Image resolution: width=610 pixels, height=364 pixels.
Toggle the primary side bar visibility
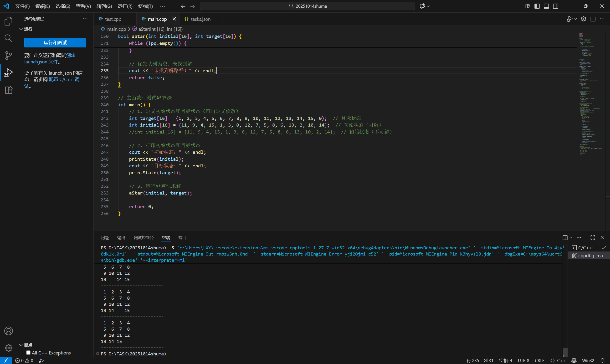pyautogui.click(x=537, y=6)
